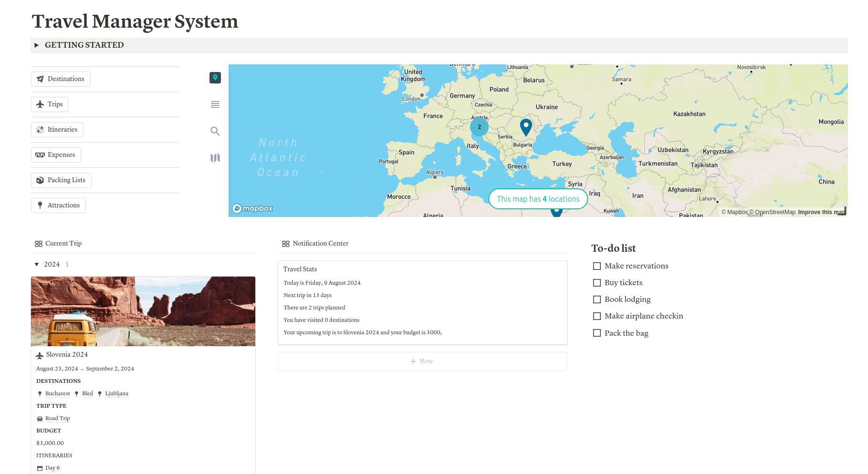
Task: Click the calendar icon beside Day 6
Action: tap(40, 468)
